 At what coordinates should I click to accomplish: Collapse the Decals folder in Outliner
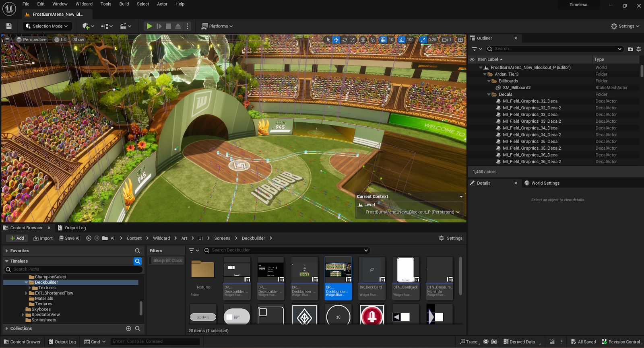489,95
